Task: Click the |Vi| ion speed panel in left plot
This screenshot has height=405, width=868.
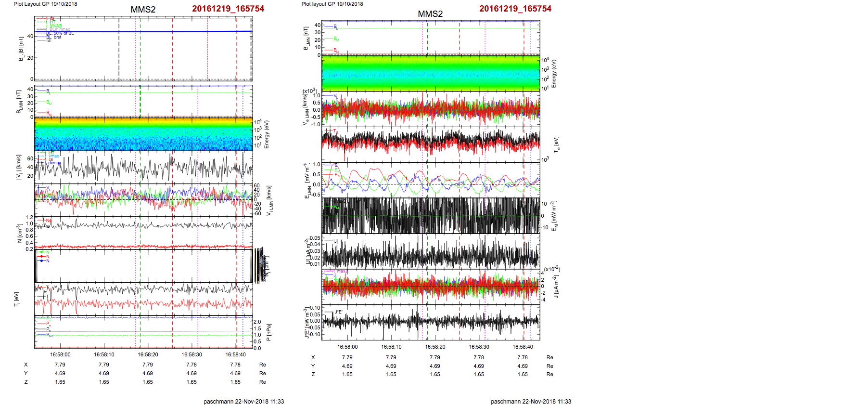Action: 143,168
